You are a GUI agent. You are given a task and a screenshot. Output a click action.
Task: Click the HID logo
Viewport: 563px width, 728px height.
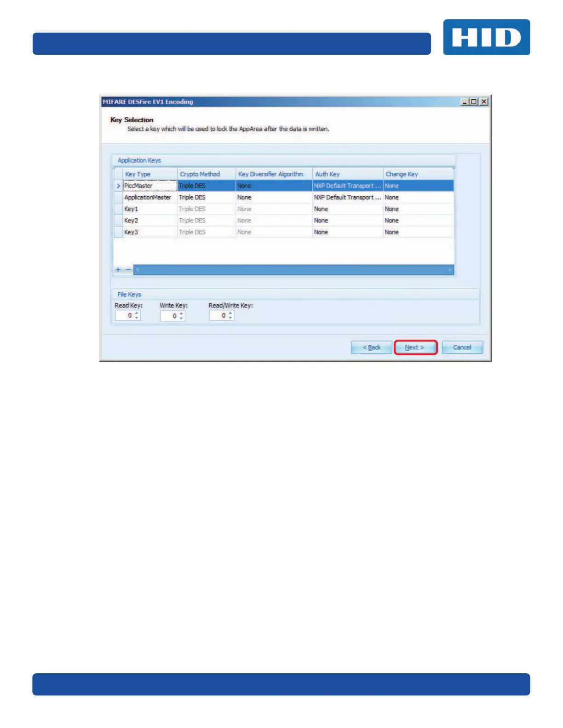coord(487,37)
